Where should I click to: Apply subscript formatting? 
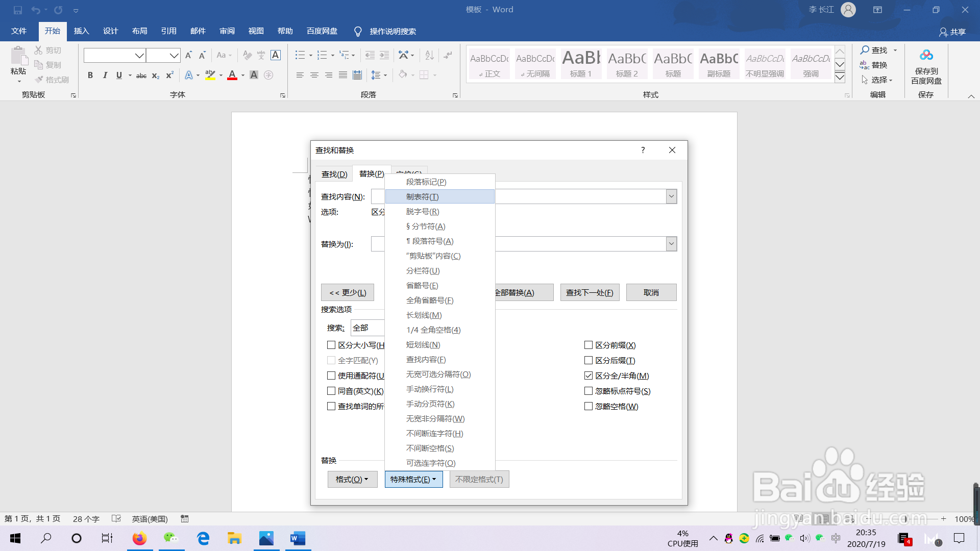(155, 76)
